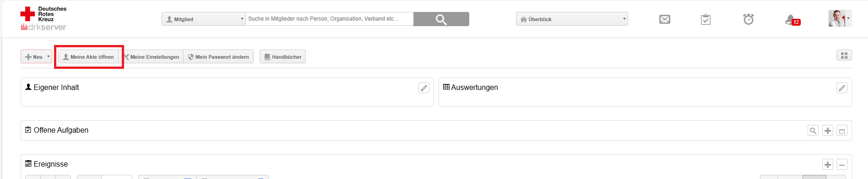868x179 pixels.
Task: Open the Mitglied search type dropdown
Action: [204, 19]
